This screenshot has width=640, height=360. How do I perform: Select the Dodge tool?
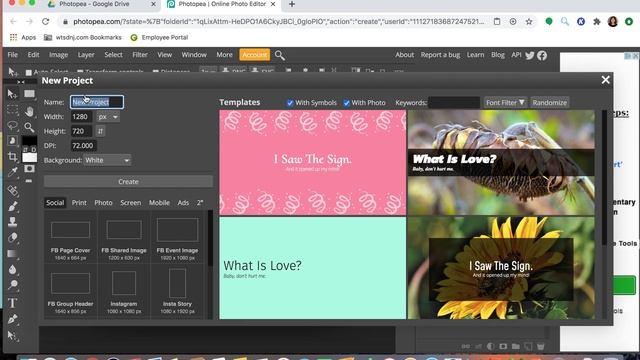12,285
